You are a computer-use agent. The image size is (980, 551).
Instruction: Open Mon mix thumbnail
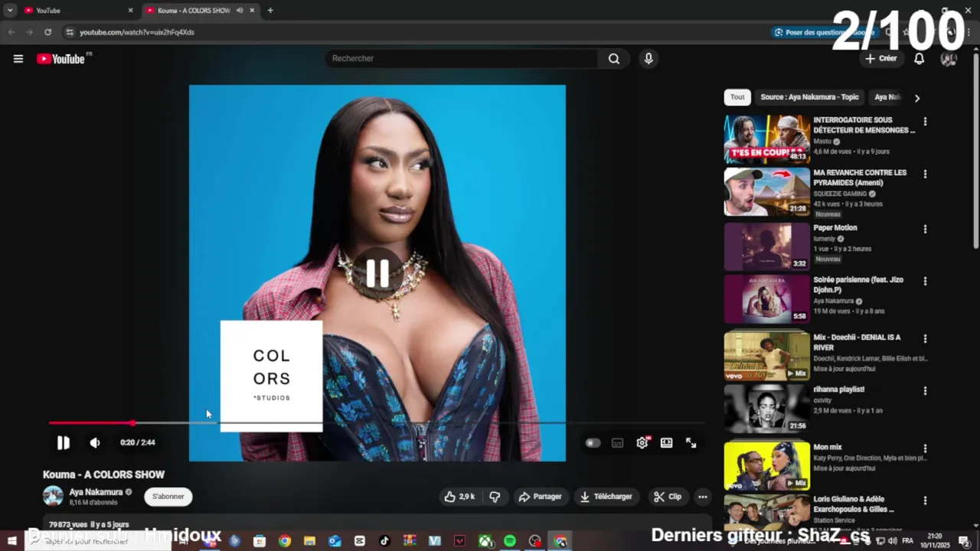766,465
